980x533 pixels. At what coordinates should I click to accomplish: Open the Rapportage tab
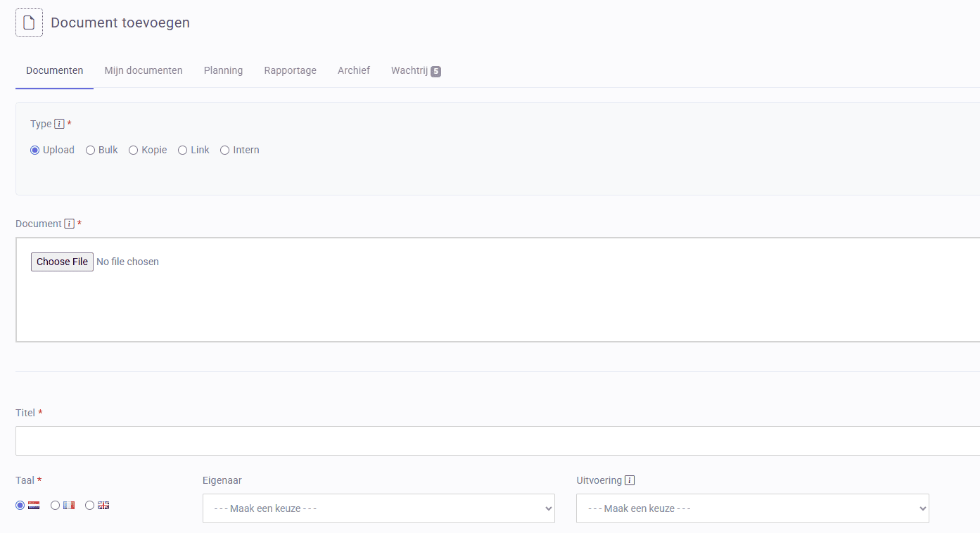click(290, 70)
